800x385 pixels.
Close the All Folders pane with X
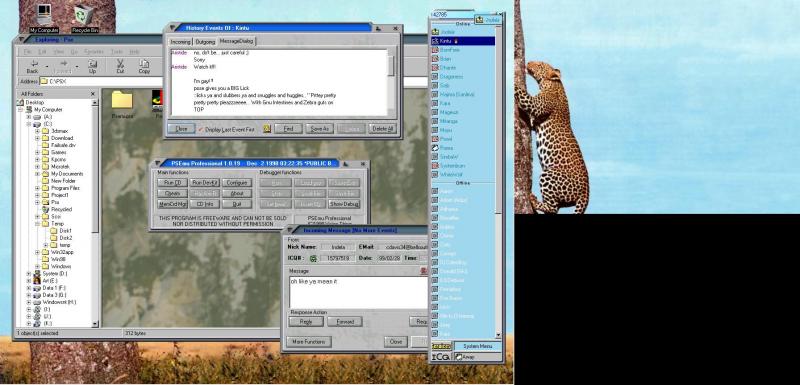point(92,94)
